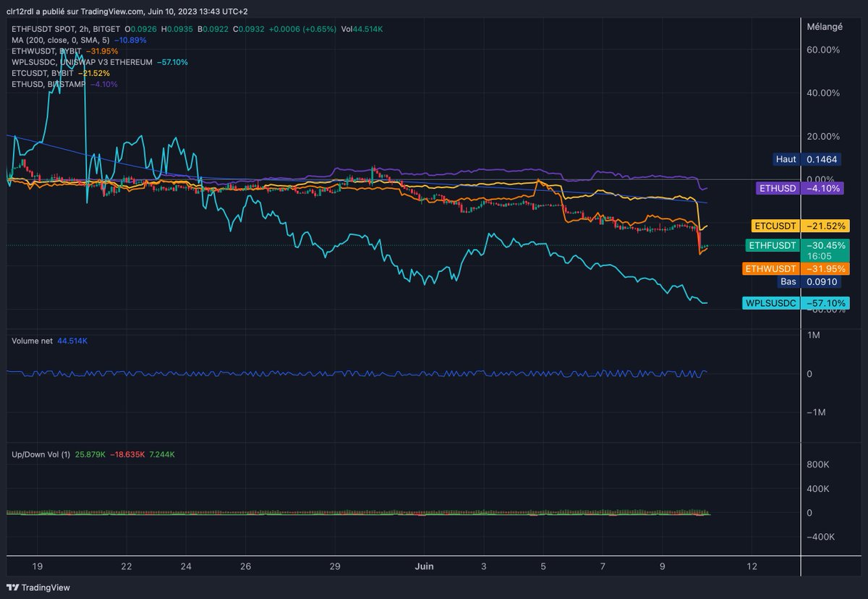
Task: Select the WPLSUSDC, UNISWAP V3 ETHEREUM legend entry
Action: (x=82, y=62)
